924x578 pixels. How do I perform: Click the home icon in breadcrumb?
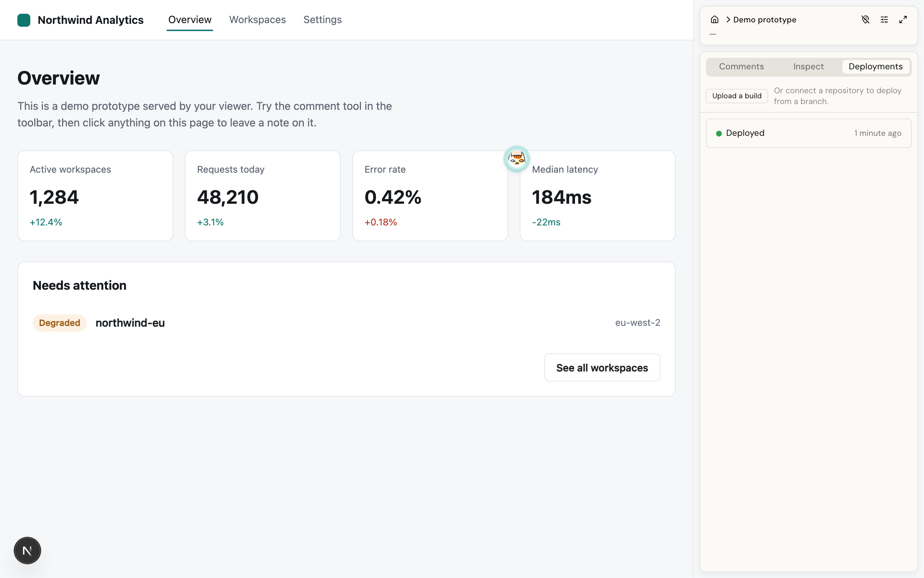point(714,20)
